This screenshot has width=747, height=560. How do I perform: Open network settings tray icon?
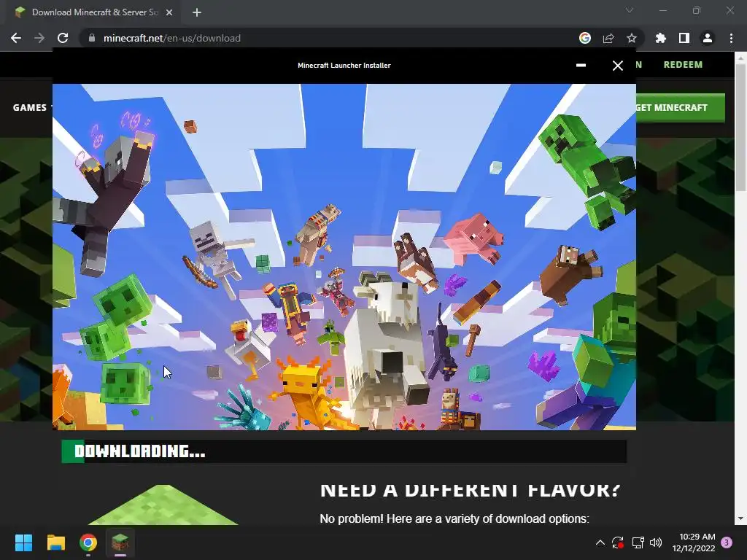pos(638,542)
